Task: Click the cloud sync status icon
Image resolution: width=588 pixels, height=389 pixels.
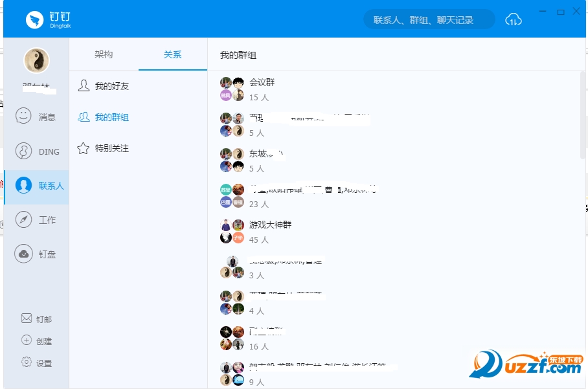Action: coord(513,19)
